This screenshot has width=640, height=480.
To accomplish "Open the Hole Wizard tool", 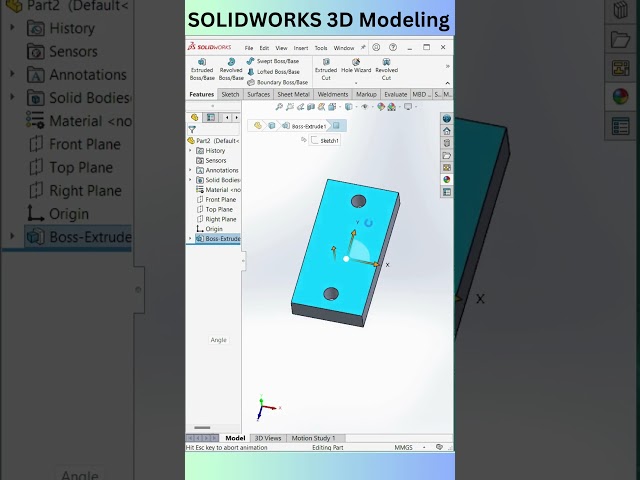I will click(356, 66).
